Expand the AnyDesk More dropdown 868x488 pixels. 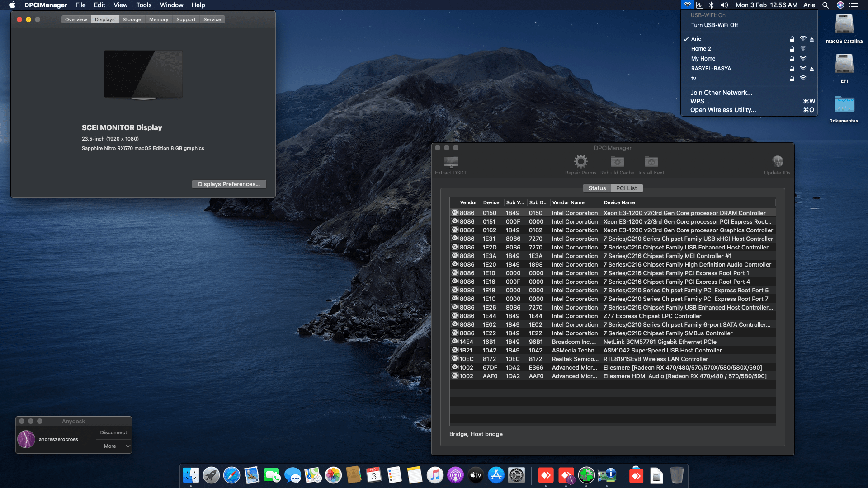(113, 446)
